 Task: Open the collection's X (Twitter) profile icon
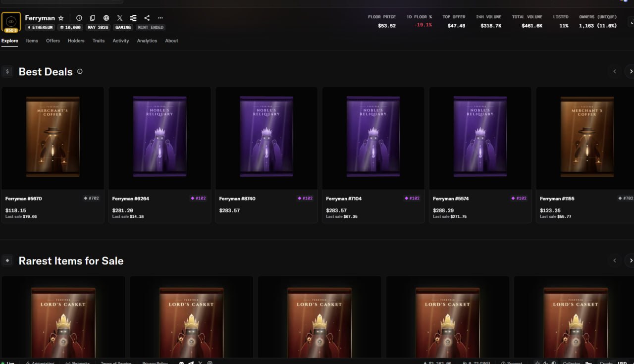click(x=119, y=18)
